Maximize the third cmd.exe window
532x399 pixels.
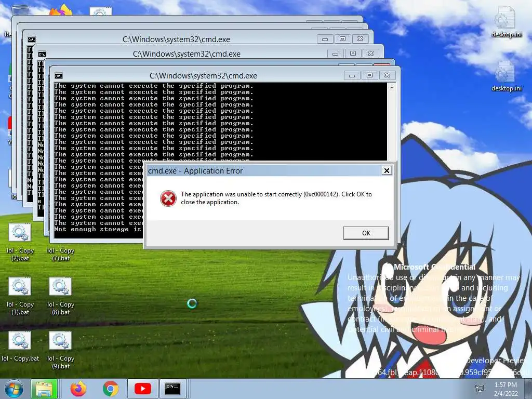coord(342,39)
